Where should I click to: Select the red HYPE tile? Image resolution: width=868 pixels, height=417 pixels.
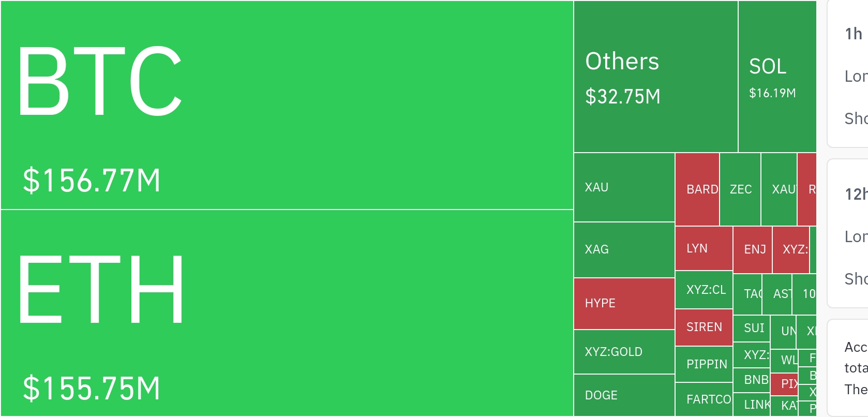pos(624,304)
